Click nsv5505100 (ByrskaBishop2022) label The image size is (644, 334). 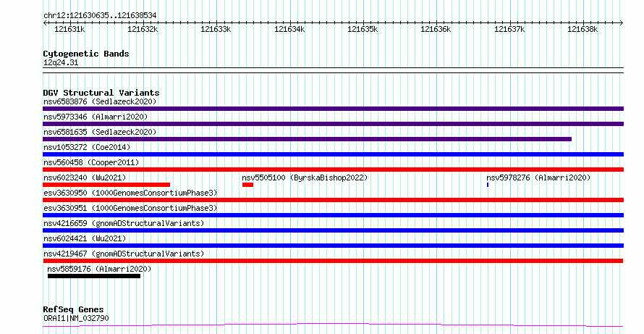[x=305, y=178]
